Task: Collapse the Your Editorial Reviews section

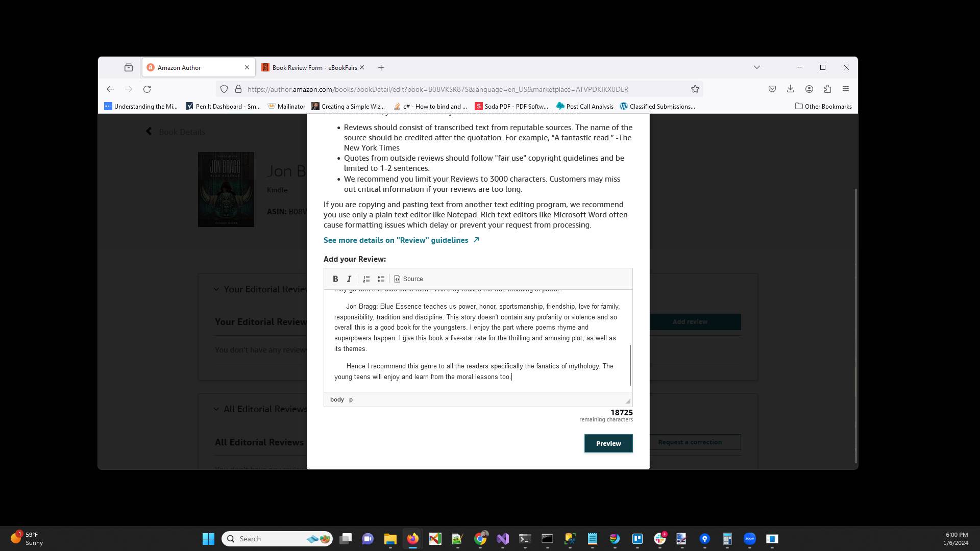Action: [216, 289]
